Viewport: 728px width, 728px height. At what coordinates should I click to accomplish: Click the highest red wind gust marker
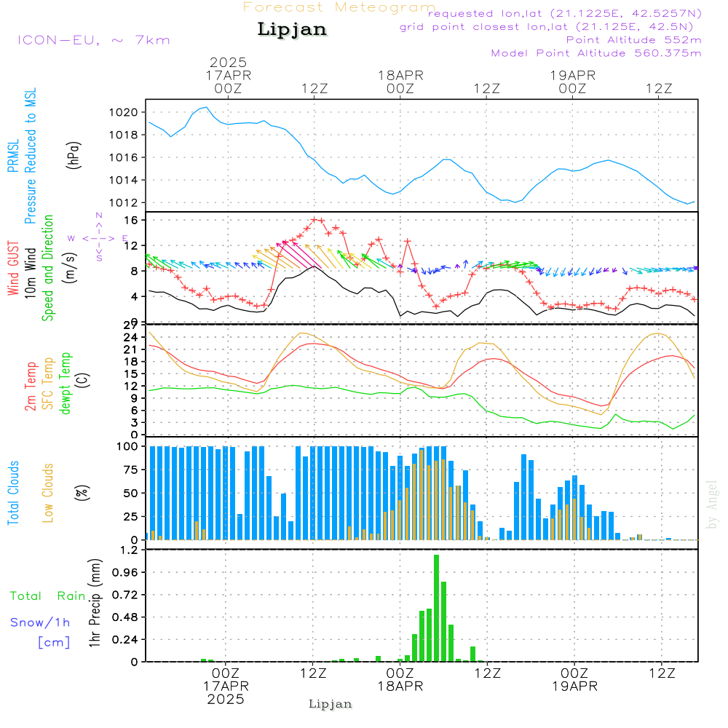314,219
